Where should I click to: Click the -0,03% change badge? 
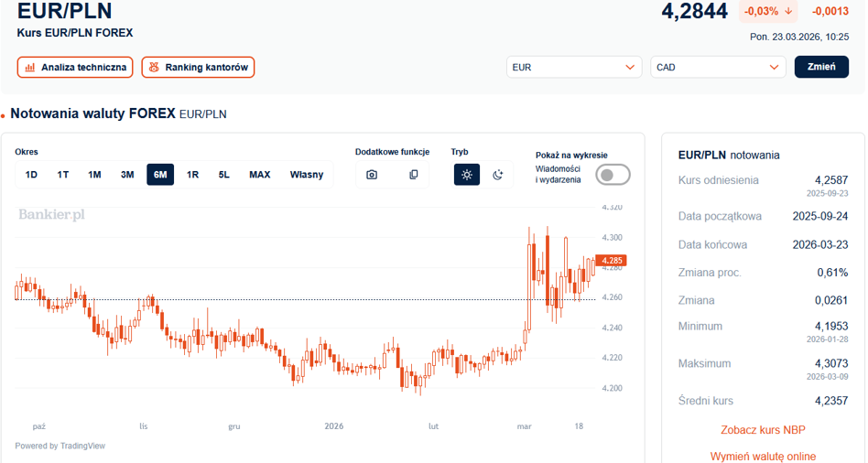tap(768, 11)
